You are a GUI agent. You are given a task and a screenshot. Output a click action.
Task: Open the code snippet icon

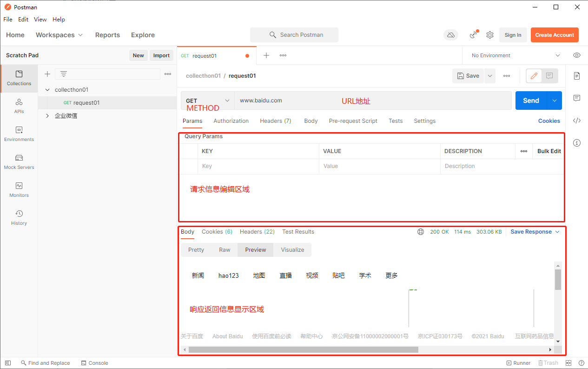tap(577, 121)
